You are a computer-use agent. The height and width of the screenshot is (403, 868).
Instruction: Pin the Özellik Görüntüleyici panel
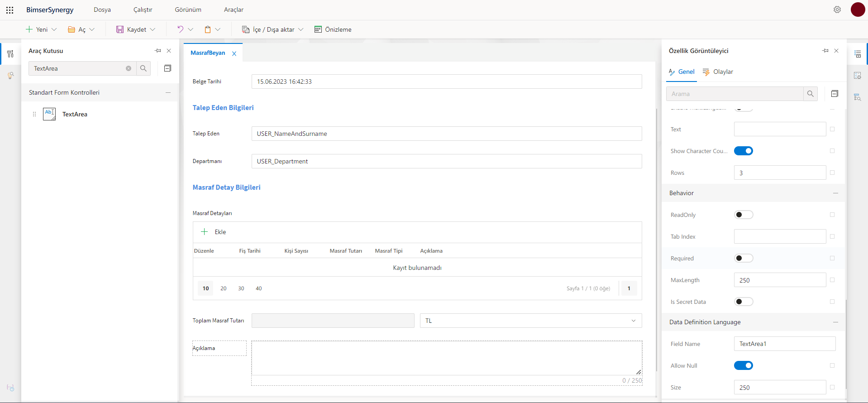pos(825,51)
